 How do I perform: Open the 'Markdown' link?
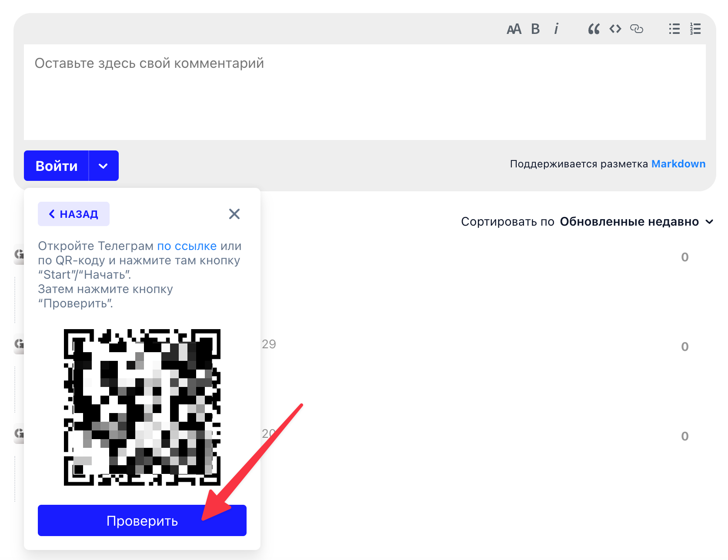click(x=678, y=164)
